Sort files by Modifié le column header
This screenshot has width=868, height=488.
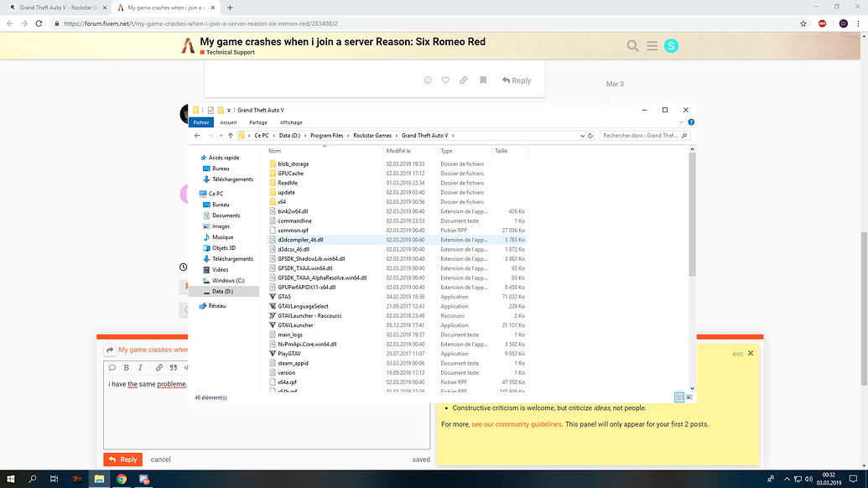tap(398, 151)
